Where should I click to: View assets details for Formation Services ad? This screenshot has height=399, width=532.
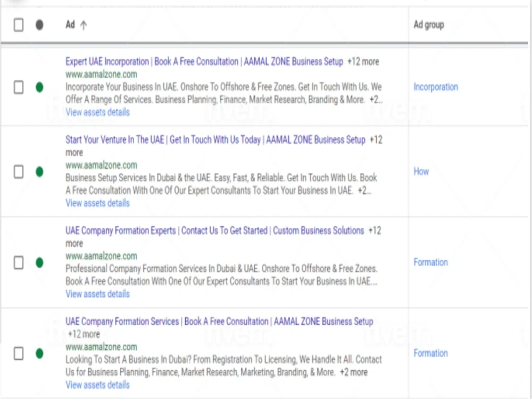[x=98, y=385]
